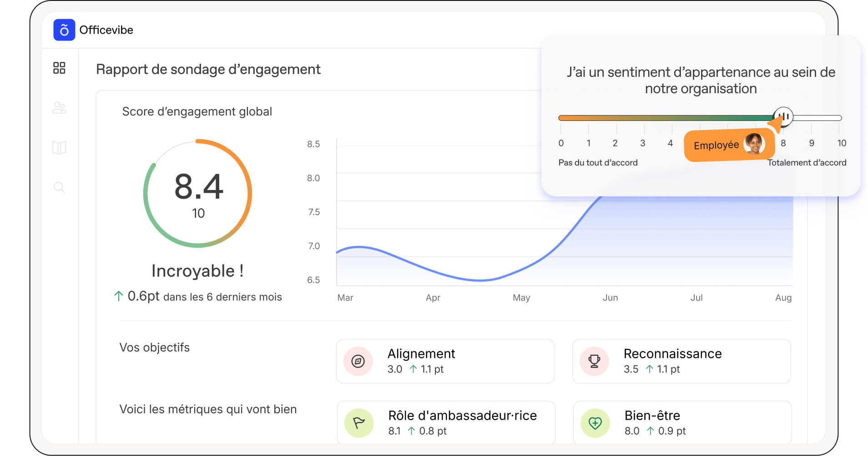Open the Rôle d'ambassadeur·rice metric card
Image resolution: width=868 pixels, height=456 pixels.
446,423
